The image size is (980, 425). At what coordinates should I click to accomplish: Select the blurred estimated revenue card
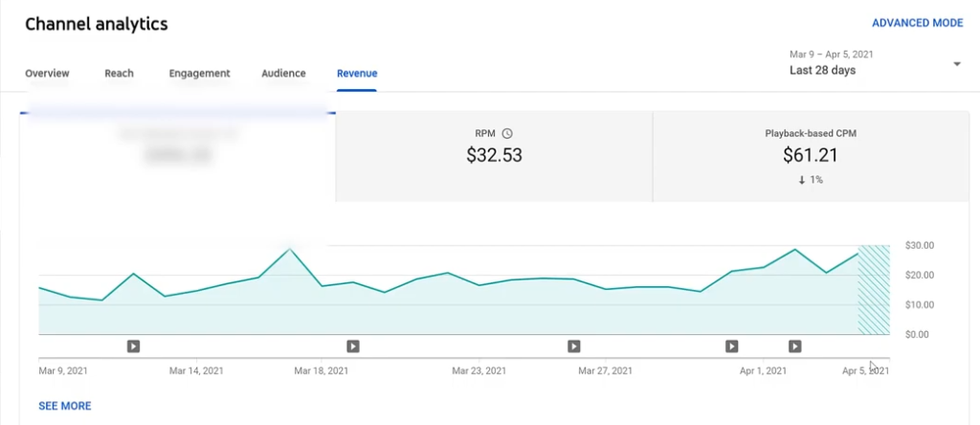pos(178,155)
